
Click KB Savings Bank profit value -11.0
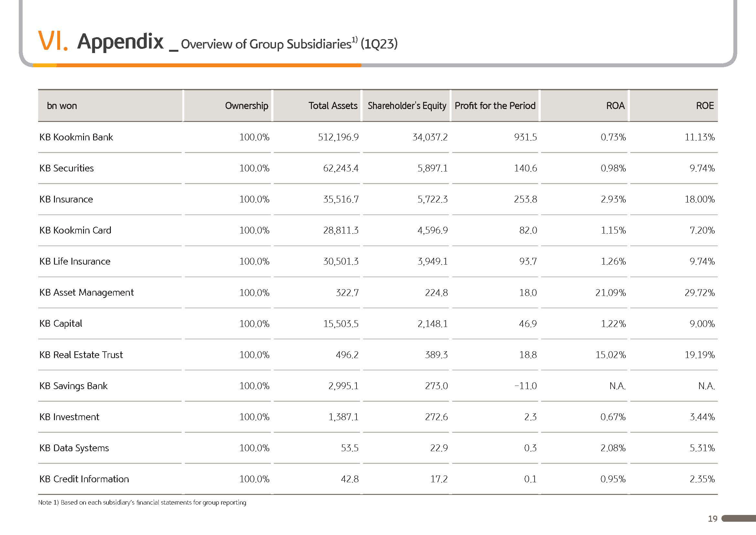pos(526,386)
